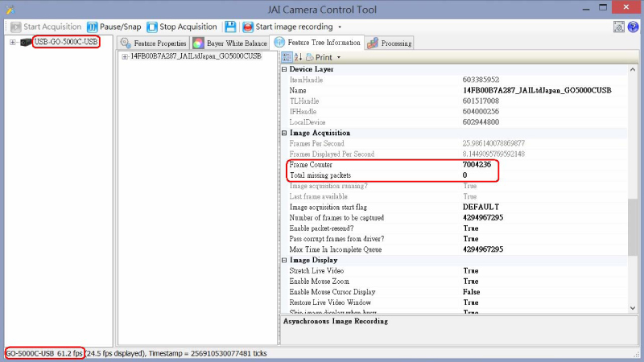Click the Print button
644x362 pixels.
(319, 57)
